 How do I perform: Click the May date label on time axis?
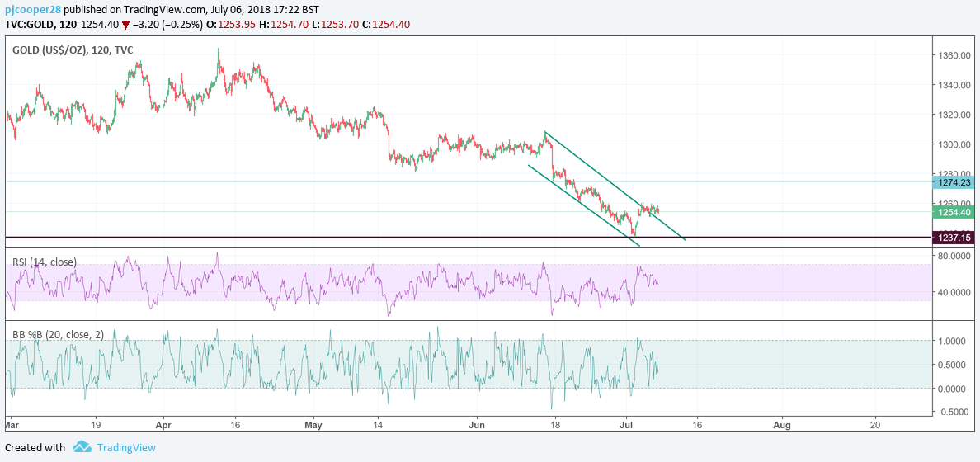pyautogui.click(x=313, y=425)
